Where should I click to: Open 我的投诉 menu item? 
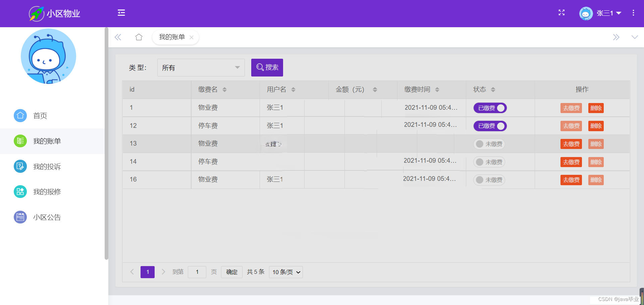tap(52, 167)
